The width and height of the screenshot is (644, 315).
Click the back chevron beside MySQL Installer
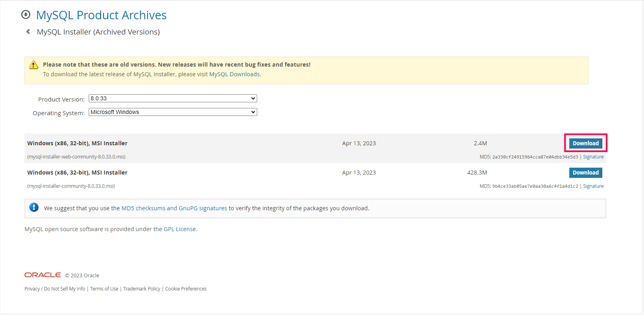28,32
